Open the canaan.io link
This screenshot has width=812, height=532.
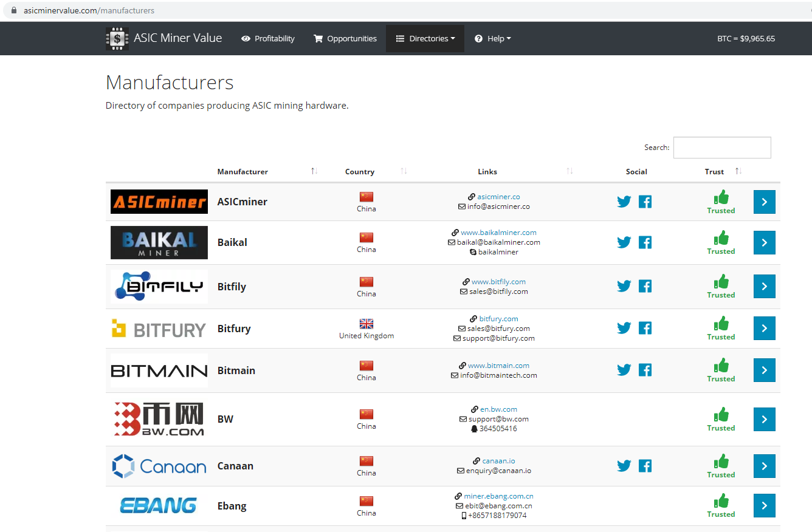coord(498,461)
